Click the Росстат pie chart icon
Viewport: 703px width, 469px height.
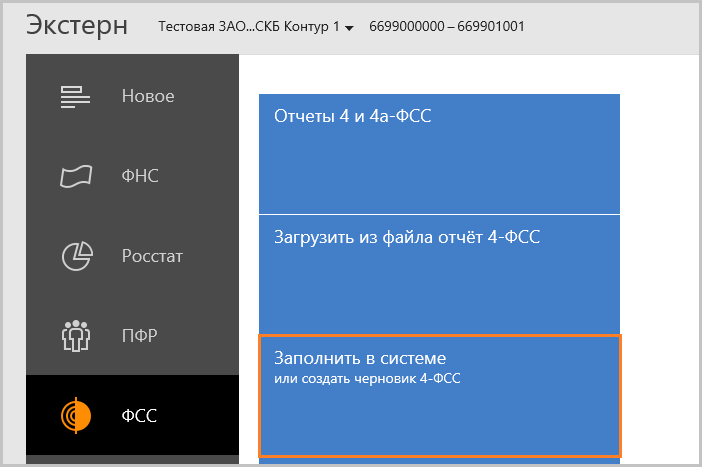click(x=77, y=256)
